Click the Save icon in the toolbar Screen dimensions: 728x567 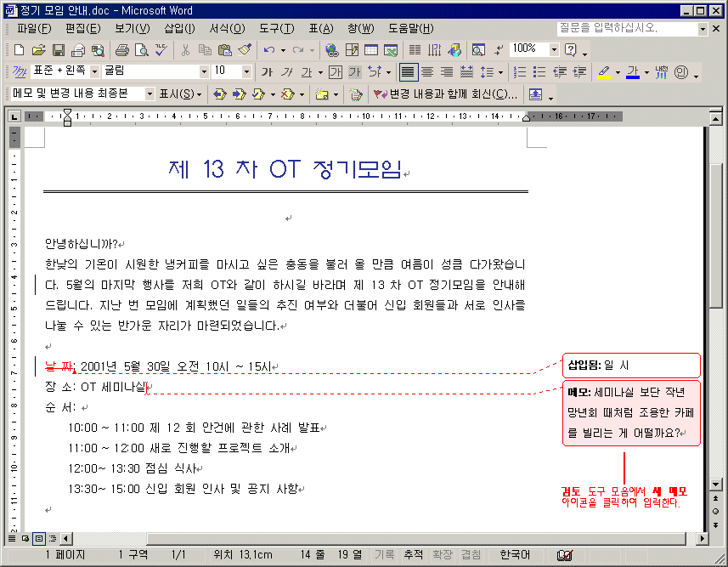[59, 50]
